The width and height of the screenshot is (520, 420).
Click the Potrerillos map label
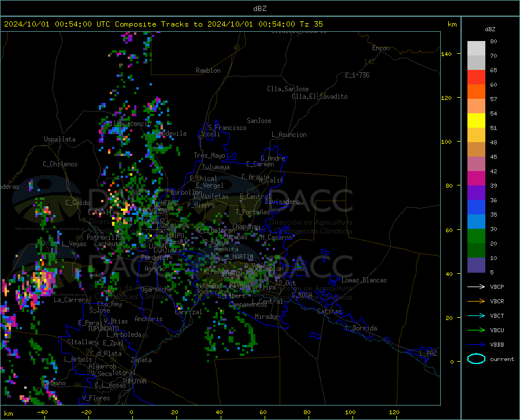[x=106, y=237]
